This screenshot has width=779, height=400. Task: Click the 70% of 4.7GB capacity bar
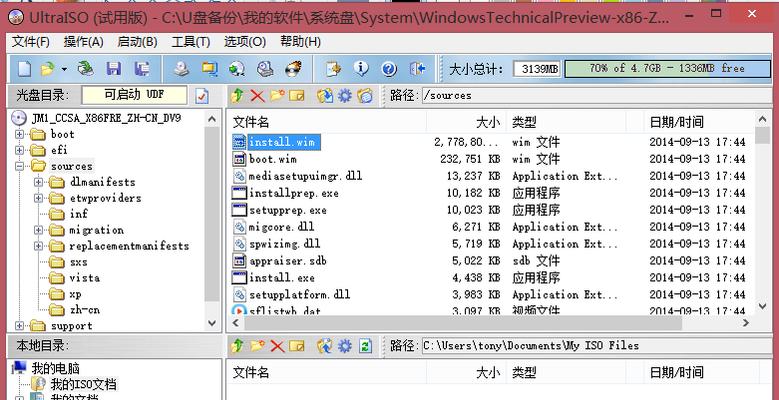(x=667, y=69)
